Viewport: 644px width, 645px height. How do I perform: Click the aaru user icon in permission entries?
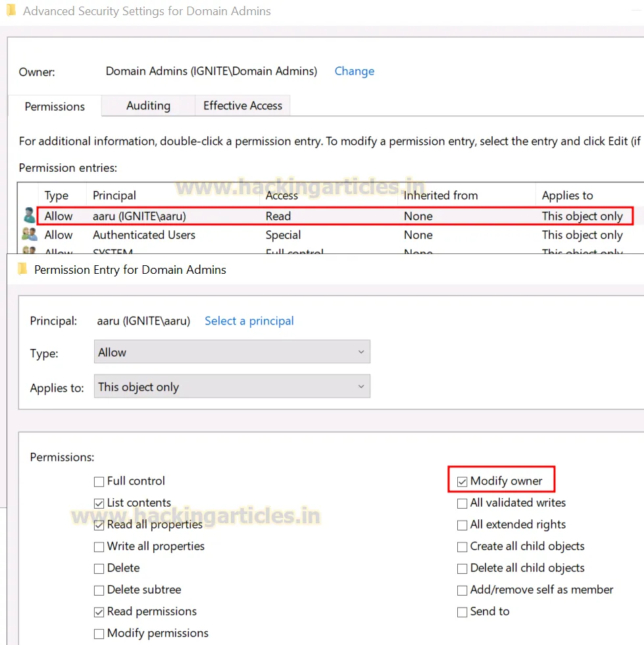coord(28,216)
